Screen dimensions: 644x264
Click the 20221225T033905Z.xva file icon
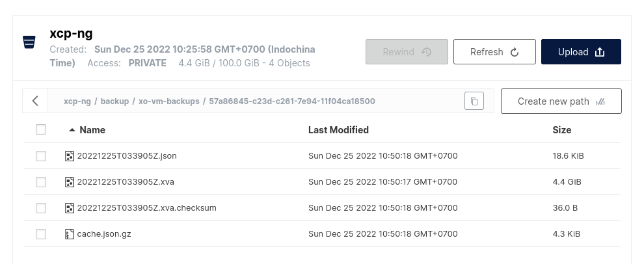70,182
